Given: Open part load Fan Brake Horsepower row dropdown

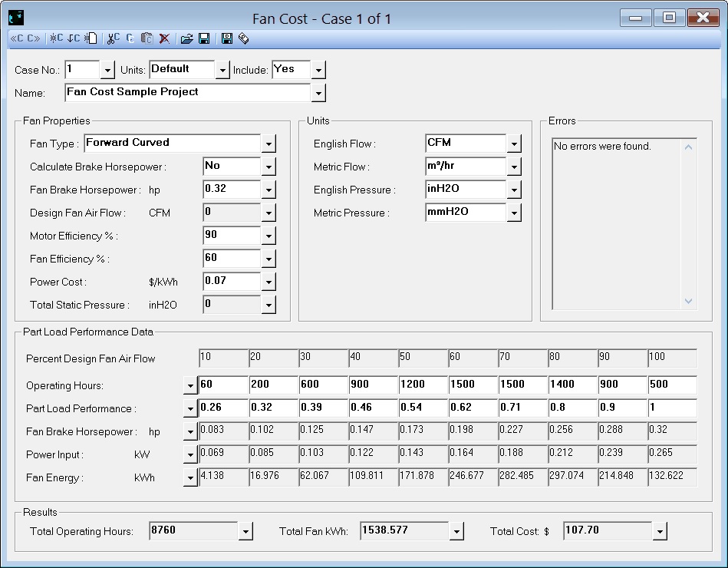Looking at the screenshot, I should click(190, 431).
